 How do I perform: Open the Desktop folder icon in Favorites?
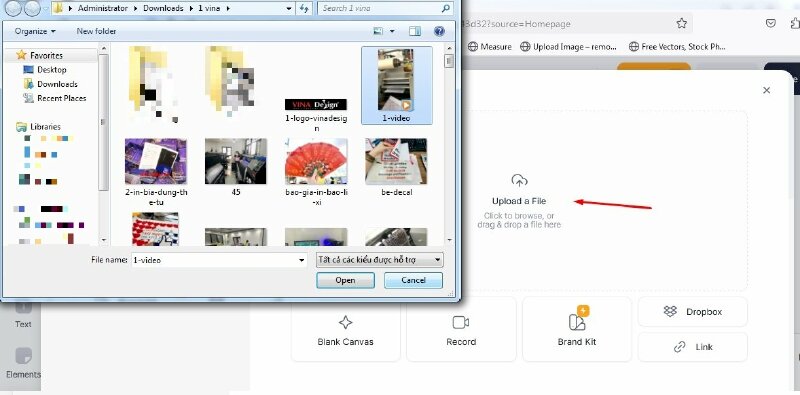pos(29,69)
